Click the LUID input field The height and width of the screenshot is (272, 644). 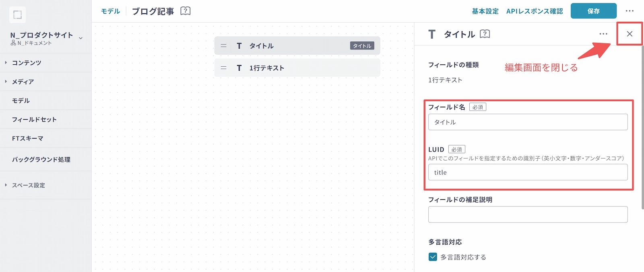click(x=528, y=172)
